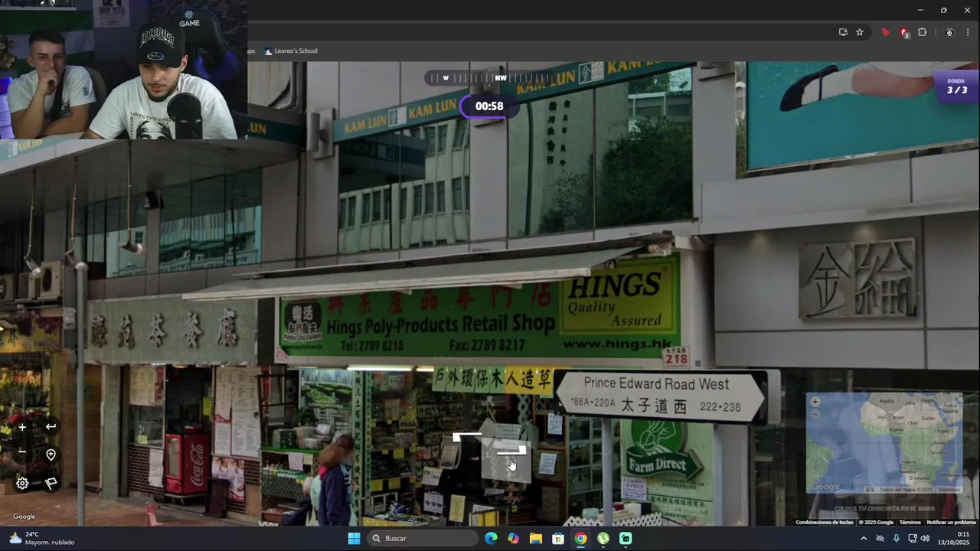This screenshot has width=980, height=551.
Task: Install app icon in the address bar
Action: click(x=843, y=32)
